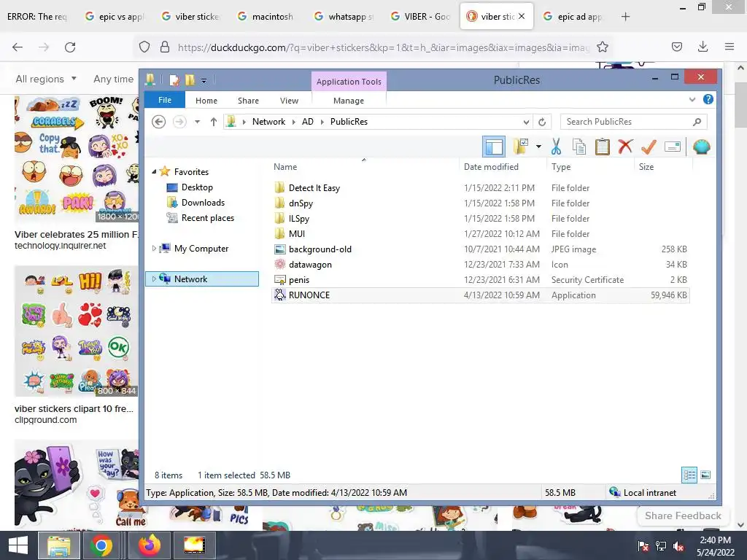Select the dnSpy folder
The height and width of the screenshot is (560, 747).
480,203
